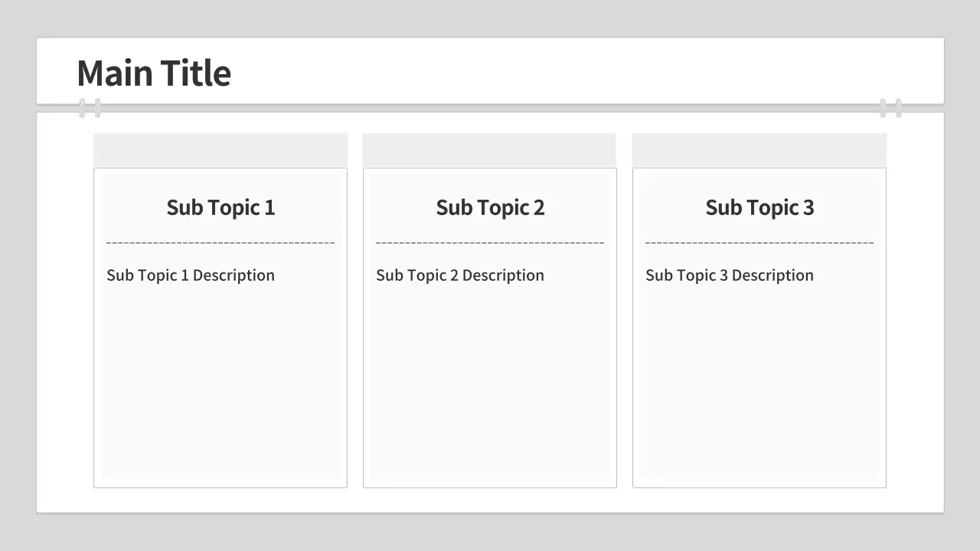Select the Main Title text
The height and width of the screenshot is (551, 980).
tap(154, 73)
